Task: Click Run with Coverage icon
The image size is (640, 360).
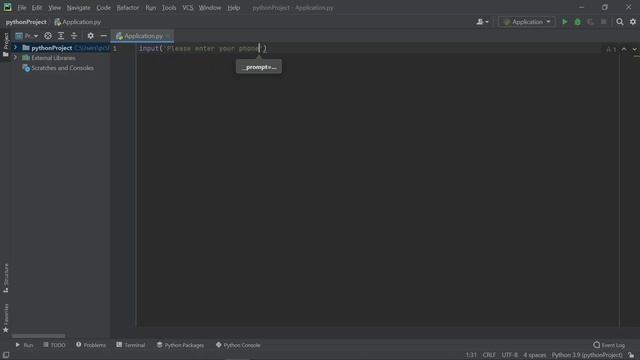Action: 591,22
